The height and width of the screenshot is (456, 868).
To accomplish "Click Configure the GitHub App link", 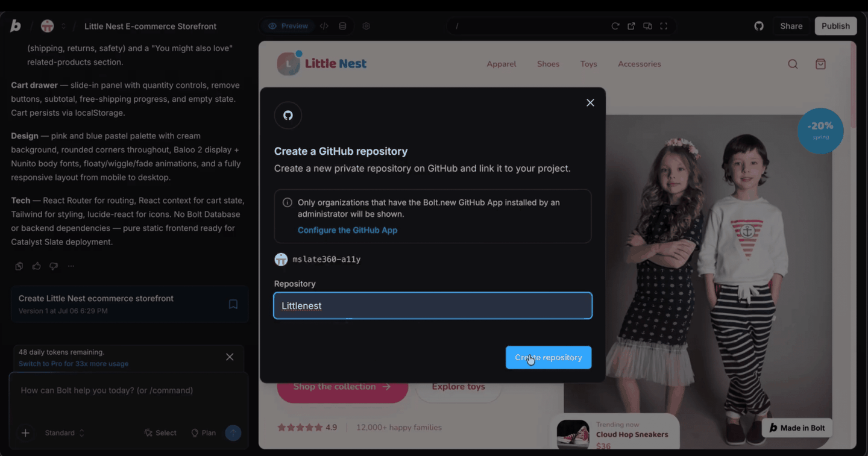I will [347, 230].
